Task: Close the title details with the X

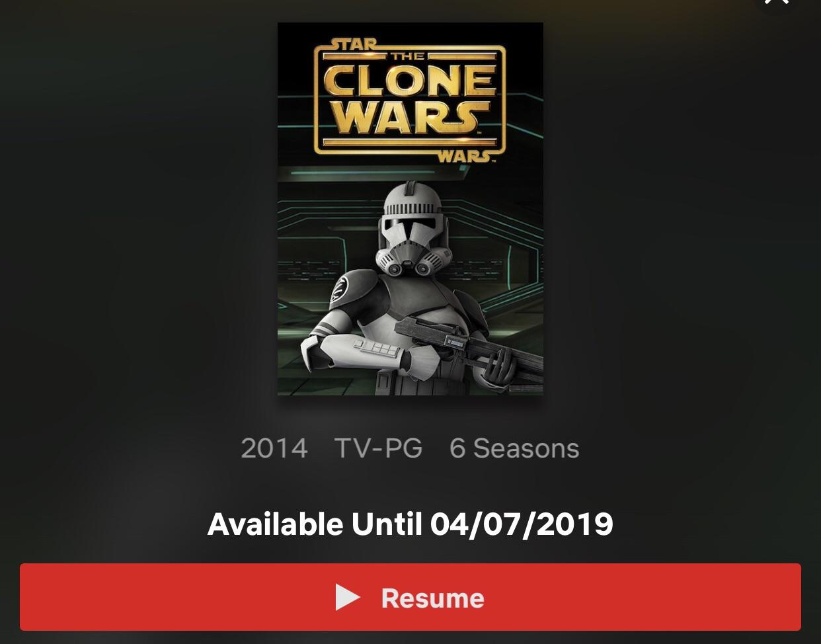Action: click(x=777, y=3)
